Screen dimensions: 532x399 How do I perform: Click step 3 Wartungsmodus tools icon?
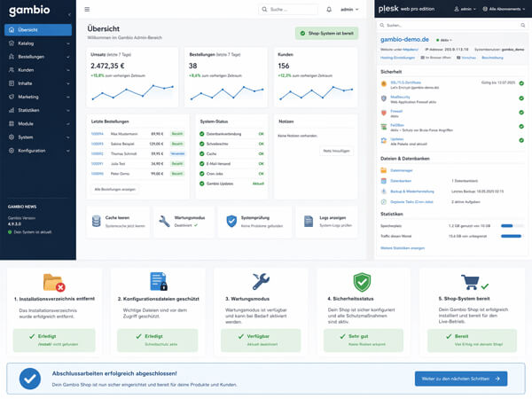click(261, 282)
